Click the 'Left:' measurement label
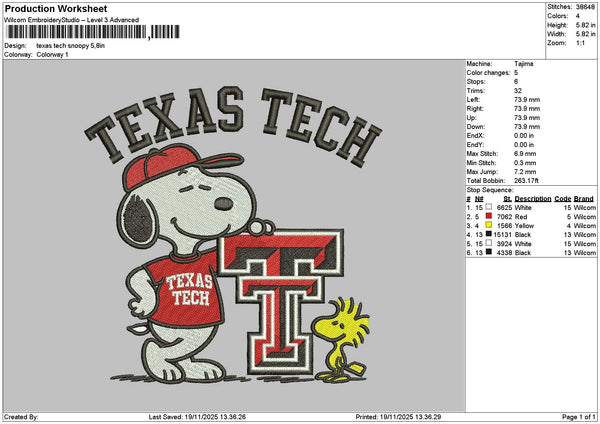This screenshot has width=600, height=424. [473, 100]
